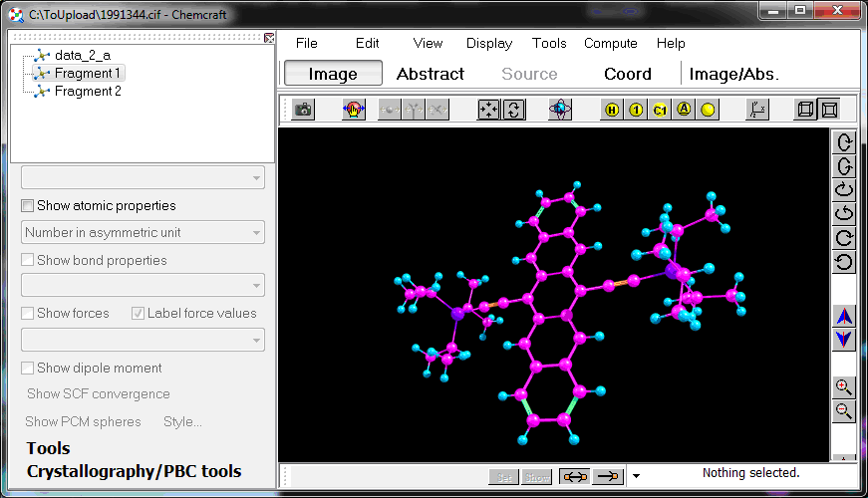868x498 pixels.
Task: Switch to the Coord tab
Action: pyautogui.click(x=627, y=74)
